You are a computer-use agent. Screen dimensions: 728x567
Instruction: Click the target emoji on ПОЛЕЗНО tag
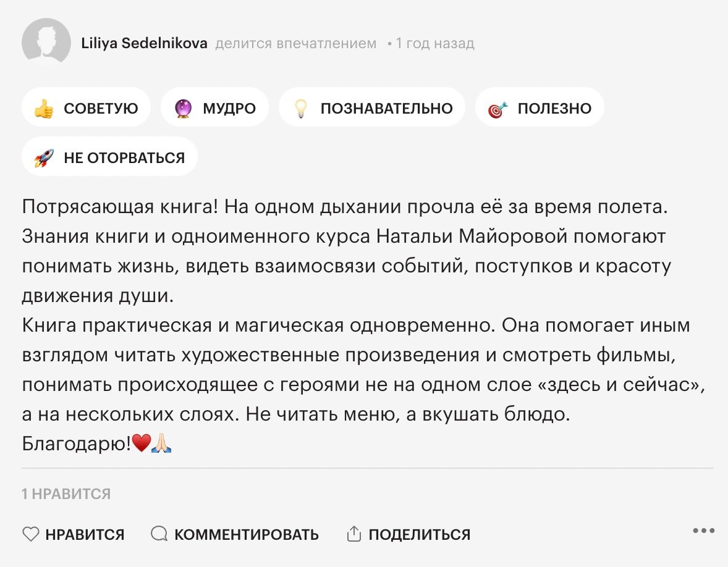tap(497, 109)
